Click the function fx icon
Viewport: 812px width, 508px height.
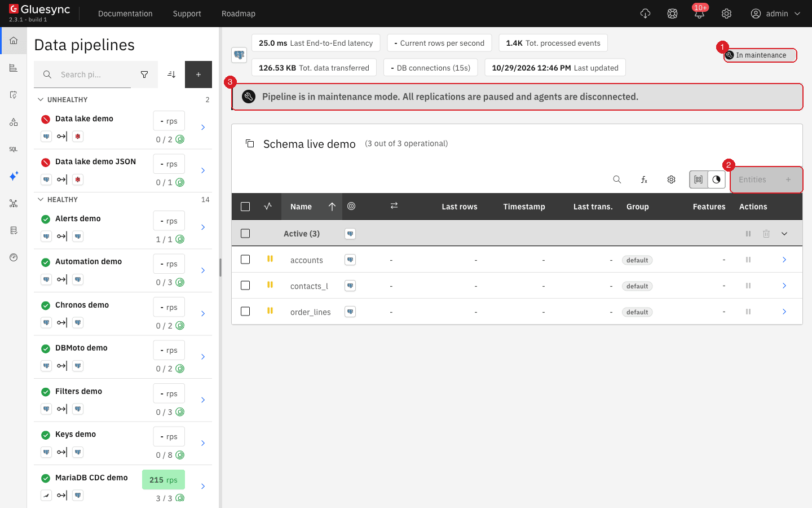644,179
